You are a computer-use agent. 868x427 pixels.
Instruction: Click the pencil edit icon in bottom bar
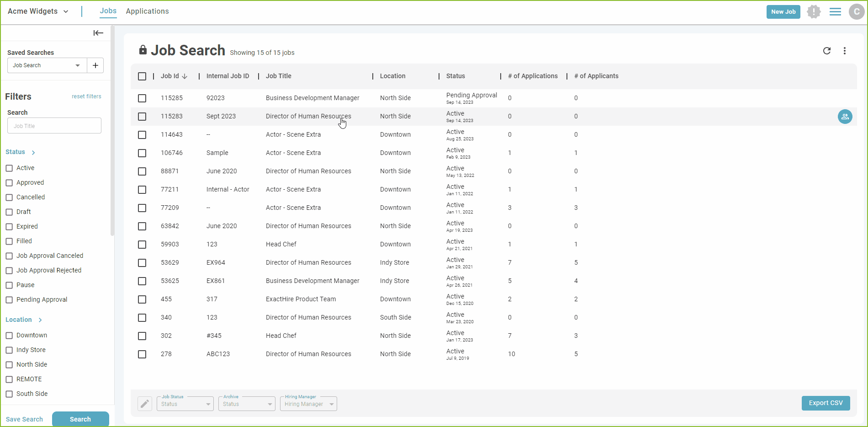(x=145, y=404)
